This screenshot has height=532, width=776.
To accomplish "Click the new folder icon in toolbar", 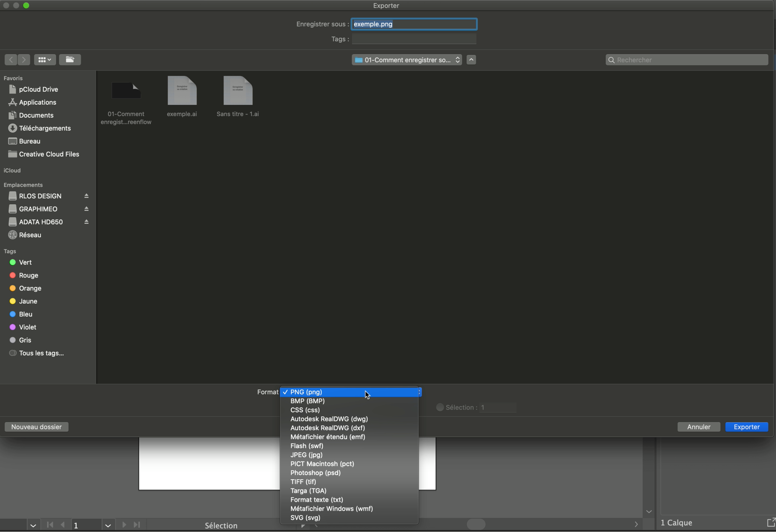I will [x=70, y=60].
